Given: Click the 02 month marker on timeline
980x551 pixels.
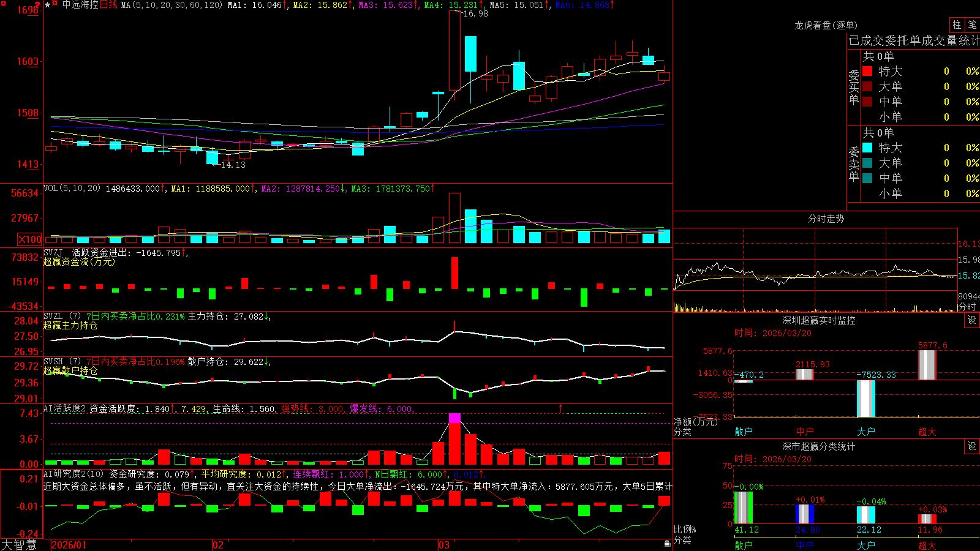Looking at the screenshot, I should [x=218, y=545].
